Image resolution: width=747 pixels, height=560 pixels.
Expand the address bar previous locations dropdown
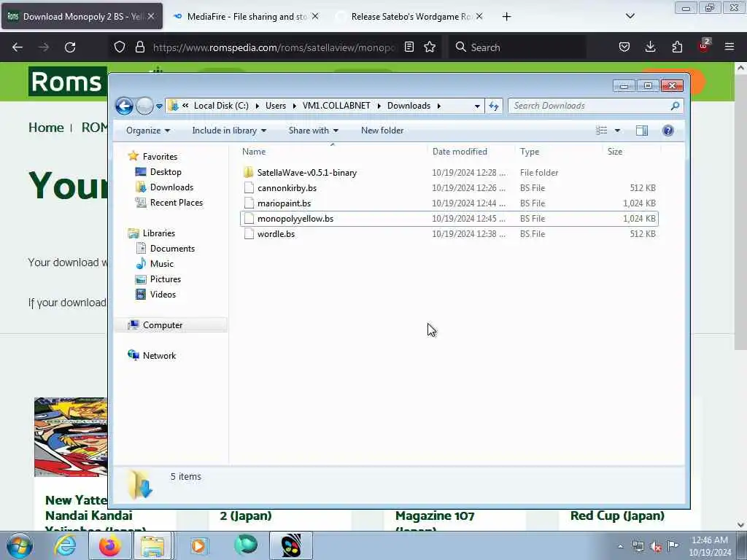tap(477, 106)
